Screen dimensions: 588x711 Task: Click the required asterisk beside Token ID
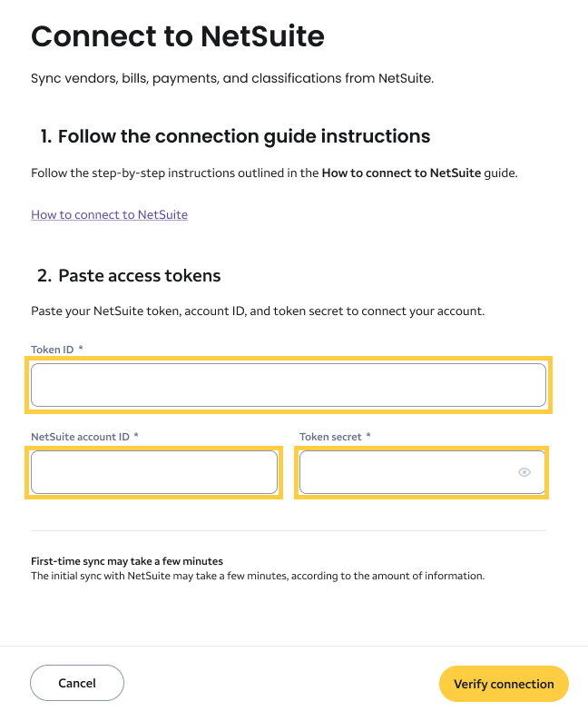coord(81,350)
